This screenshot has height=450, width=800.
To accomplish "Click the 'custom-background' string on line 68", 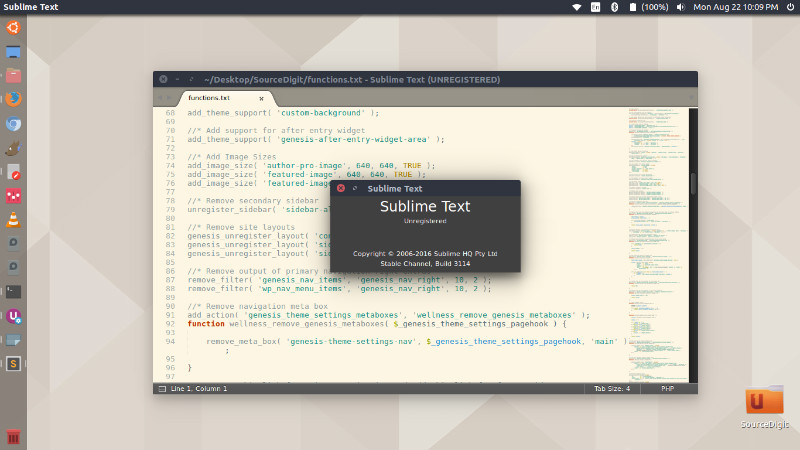I will (323, 113).
